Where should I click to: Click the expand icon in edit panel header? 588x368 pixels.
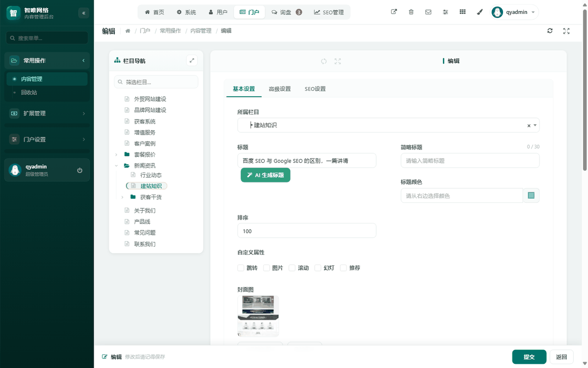pyautogui.click(x=338, y=61)
